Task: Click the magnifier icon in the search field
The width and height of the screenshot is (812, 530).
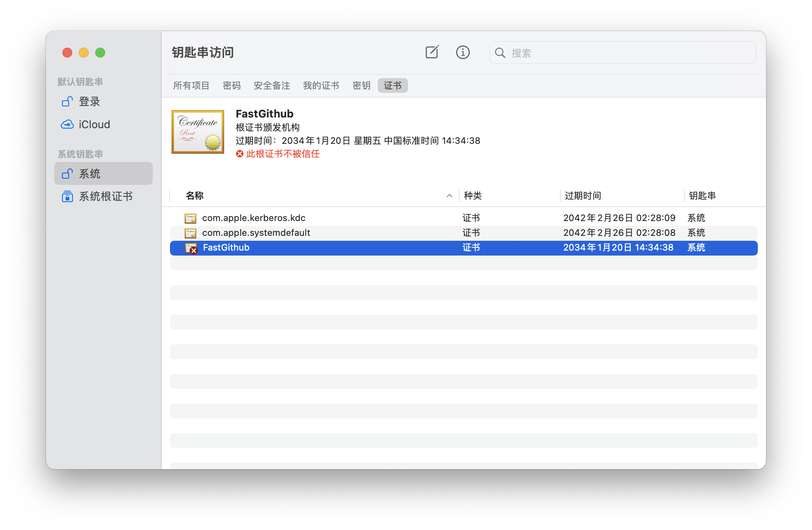Action: pyautogui.click(x=500, y=53)
